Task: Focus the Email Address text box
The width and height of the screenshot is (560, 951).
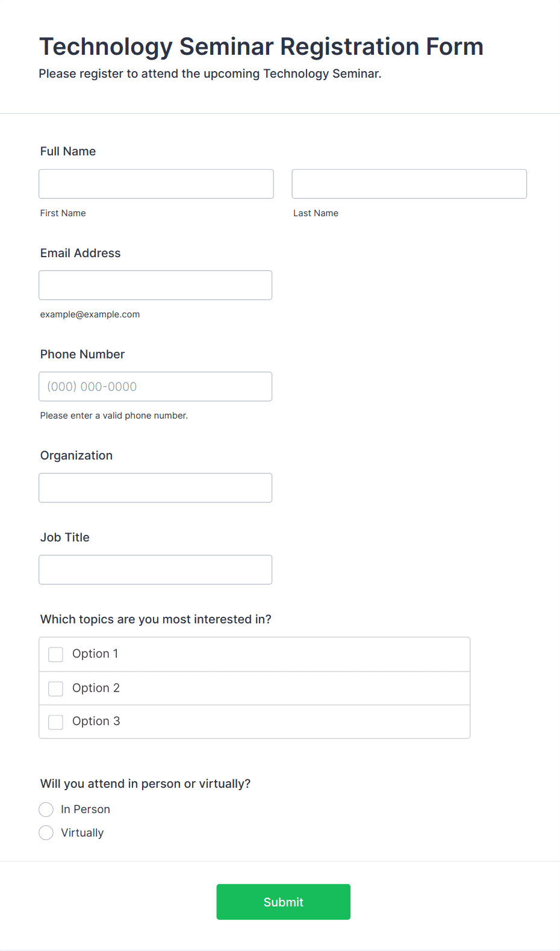Action: tap(155, 285)
